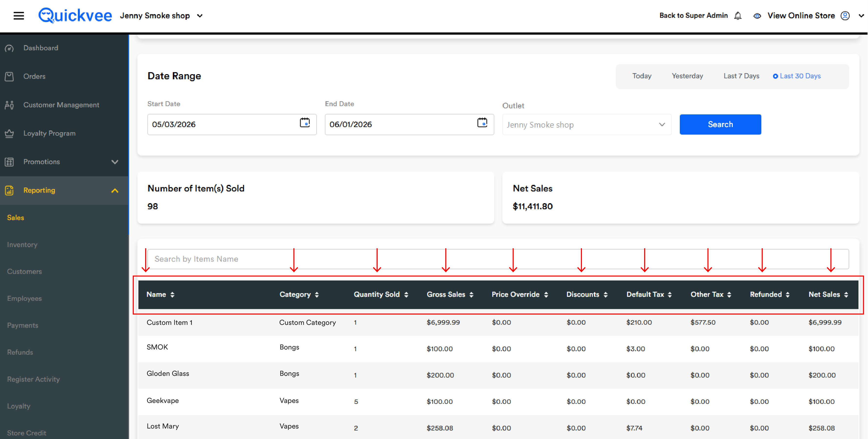Sort by Gross Sales arrows
This screenshot has height=439, width=868.
471,295
